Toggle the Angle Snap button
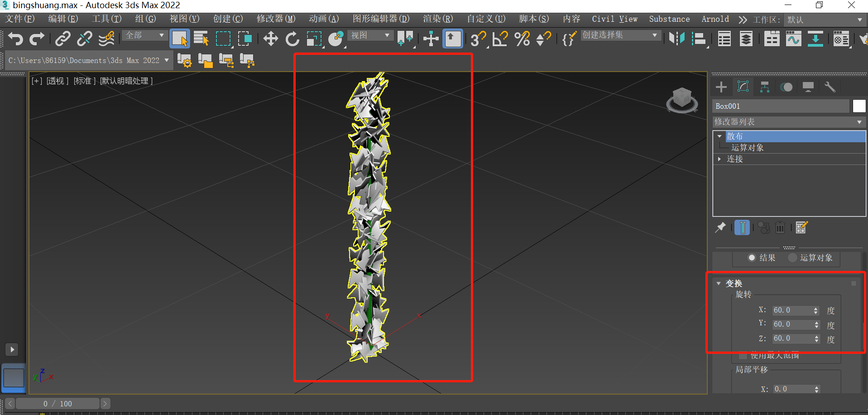 tap(500, 39)
